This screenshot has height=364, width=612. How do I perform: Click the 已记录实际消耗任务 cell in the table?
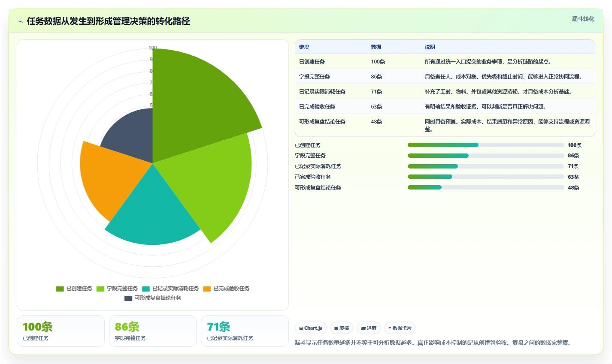pyautogui.click(x=322, y=92)
